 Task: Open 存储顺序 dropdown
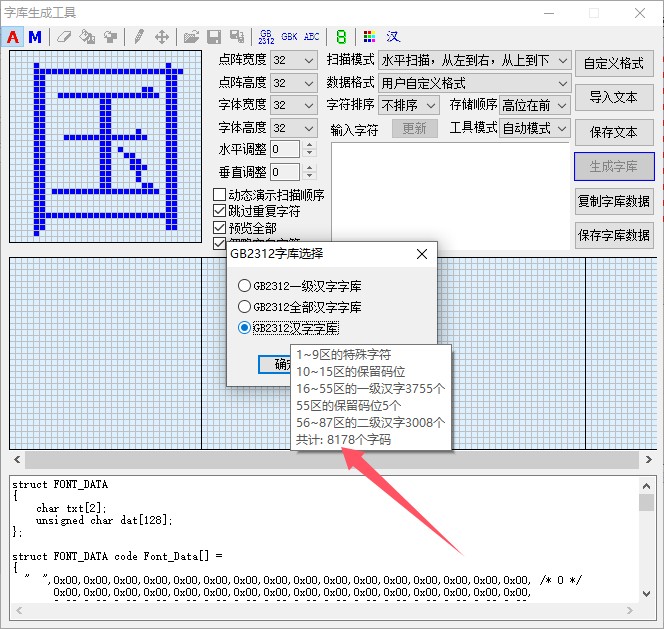tap(535, 105)
